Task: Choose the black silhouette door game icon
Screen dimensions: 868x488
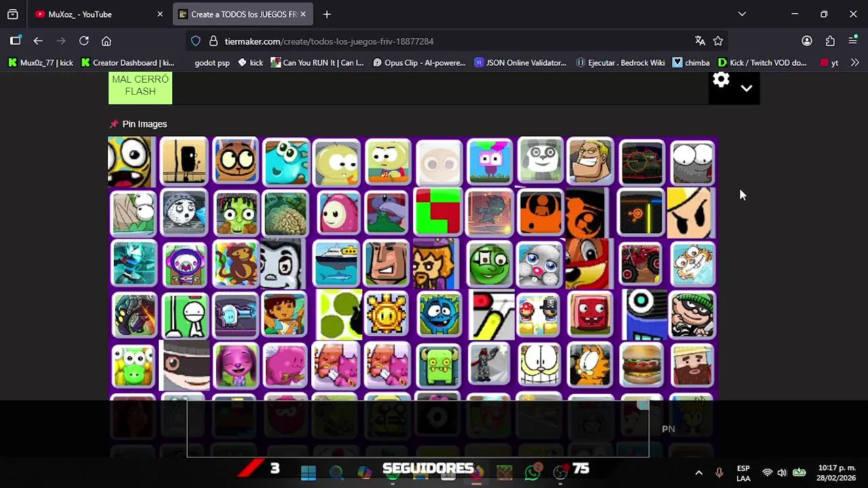Action: (184, 162)
